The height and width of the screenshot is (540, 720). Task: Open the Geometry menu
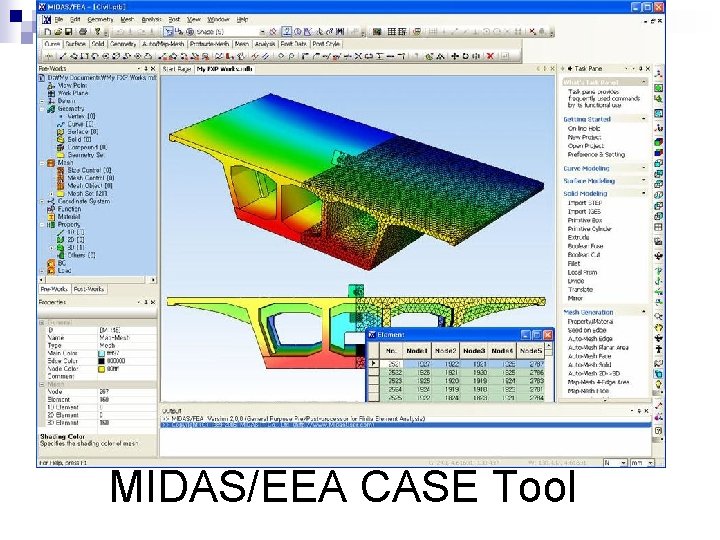coord(100,19)
